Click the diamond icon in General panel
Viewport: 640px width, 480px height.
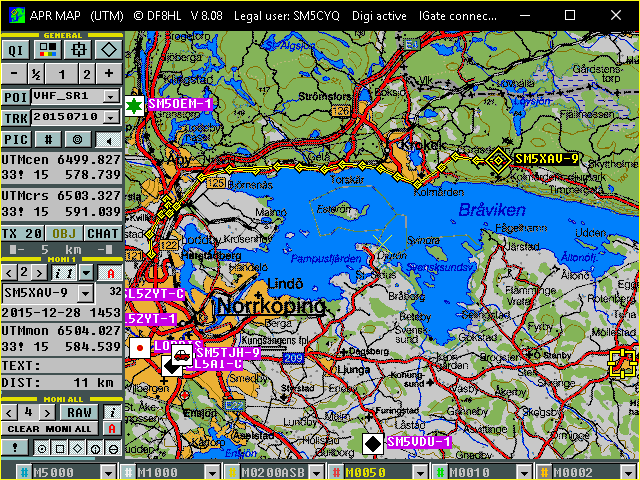pyautogui.click(x=108, y=50)
